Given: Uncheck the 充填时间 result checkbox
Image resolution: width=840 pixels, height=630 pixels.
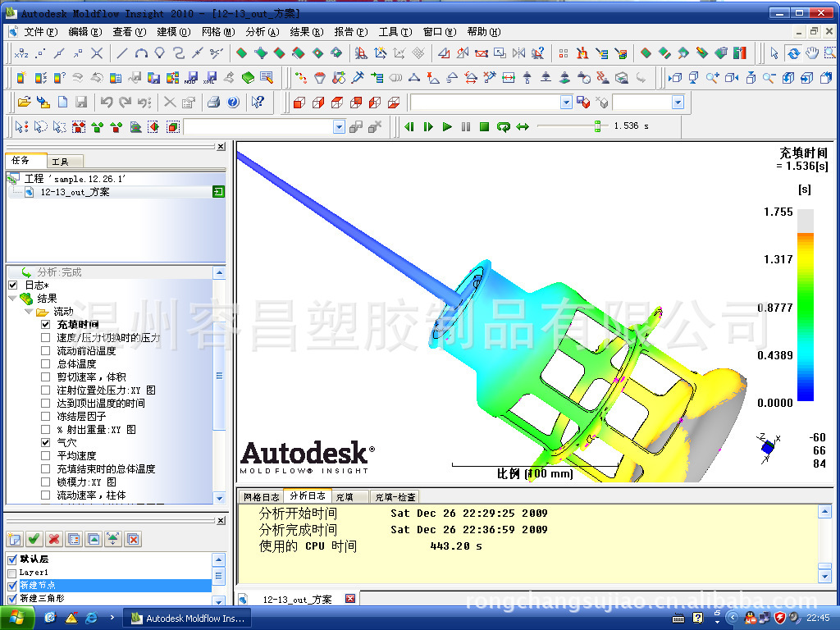Looking at the screenshot, I should [46, 324].
